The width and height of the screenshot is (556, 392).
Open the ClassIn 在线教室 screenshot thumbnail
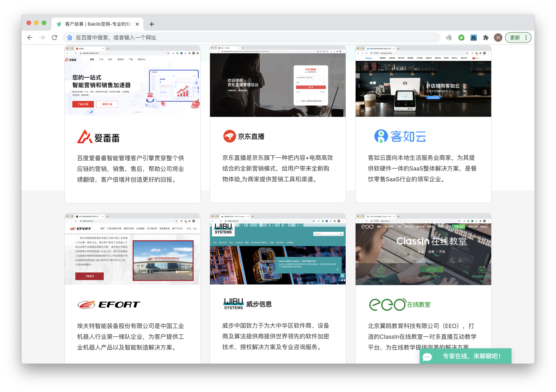click(423, 249)
